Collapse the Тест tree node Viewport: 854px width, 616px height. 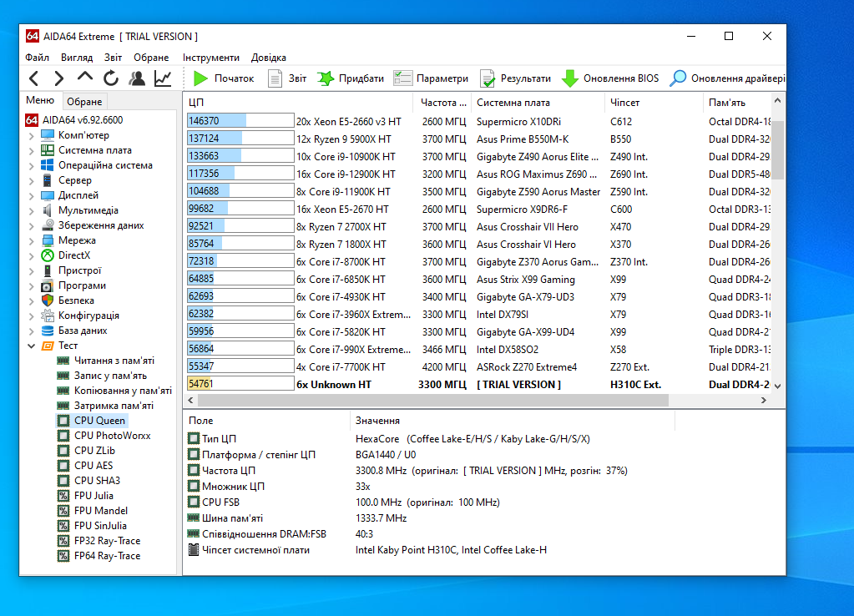31,346
